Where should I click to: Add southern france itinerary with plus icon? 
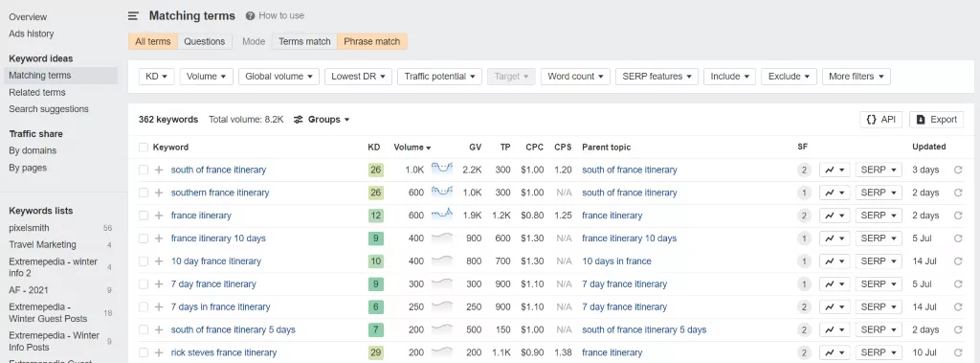coord(159,193)
